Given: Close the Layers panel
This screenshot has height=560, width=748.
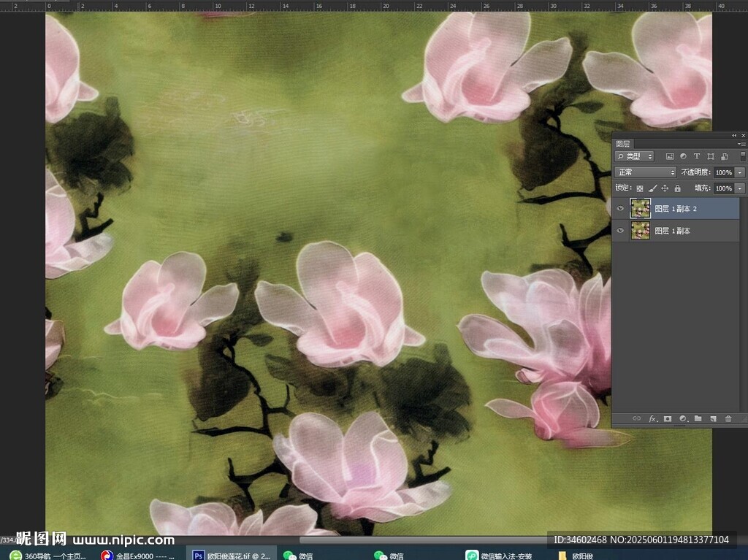Looking at the screenshot, I should [743, 136].
